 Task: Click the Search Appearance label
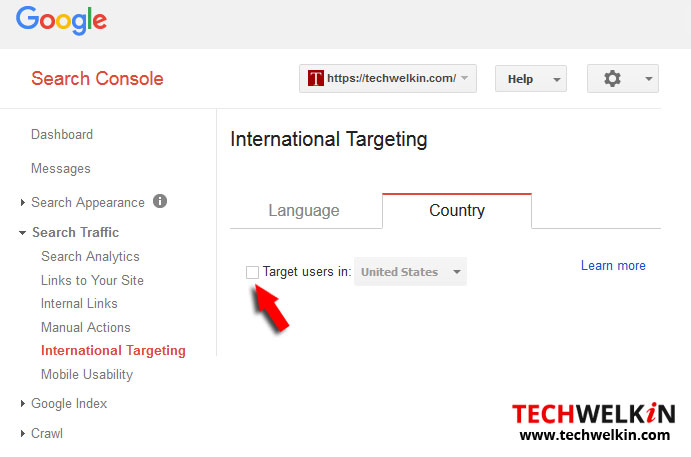88,203
